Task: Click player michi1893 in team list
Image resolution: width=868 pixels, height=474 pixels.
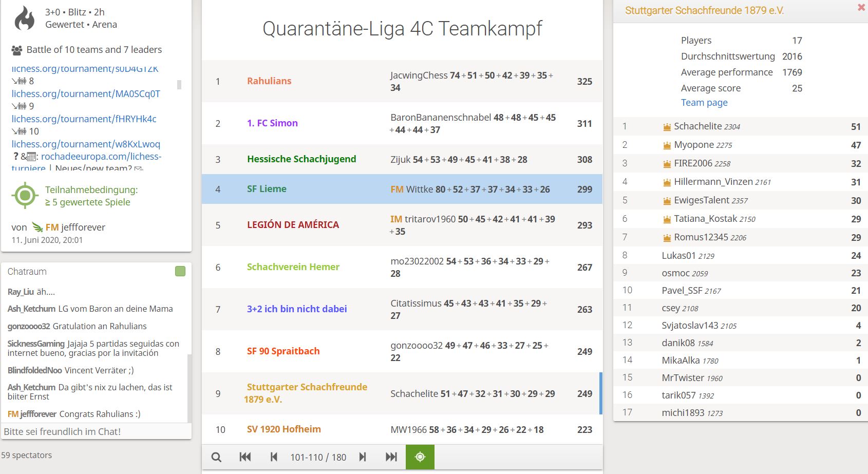Action: pos(683,413)
